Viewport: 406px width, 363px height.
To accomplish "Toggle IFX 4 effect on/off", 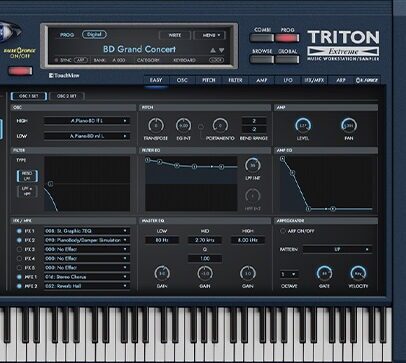I will (x=19, y=258).
